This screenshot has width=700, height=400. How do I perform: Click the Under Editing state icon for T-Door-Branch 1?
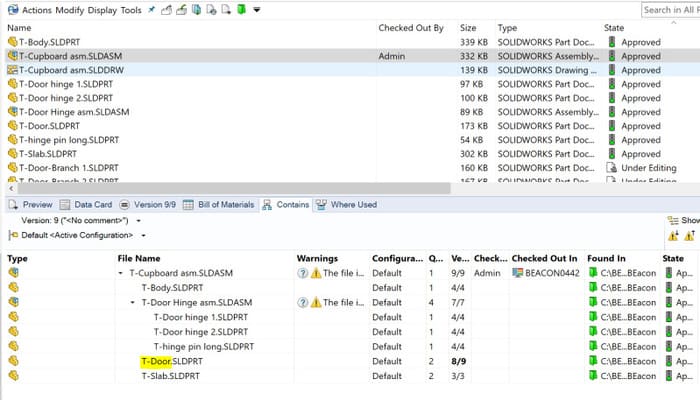[611, 168]
